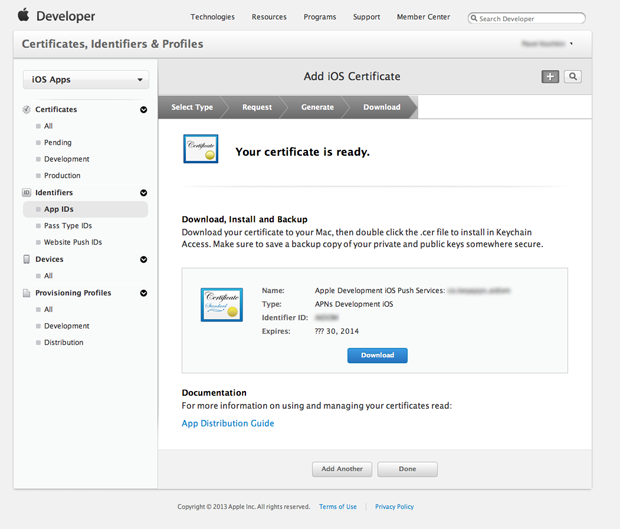Click the Provisioning Profiles section heading
Screen dimensions: 620x529
73,293
